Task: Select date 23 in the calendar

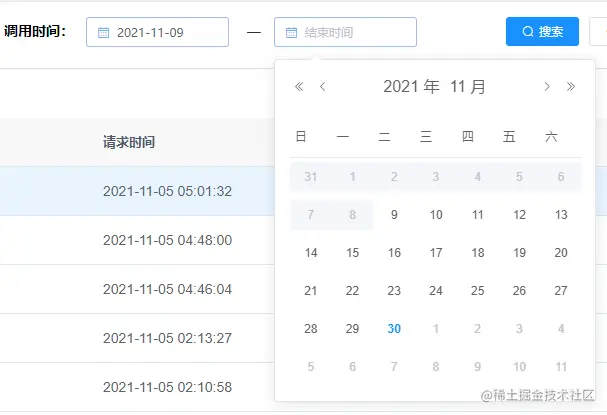Action: tap(394, 291)
